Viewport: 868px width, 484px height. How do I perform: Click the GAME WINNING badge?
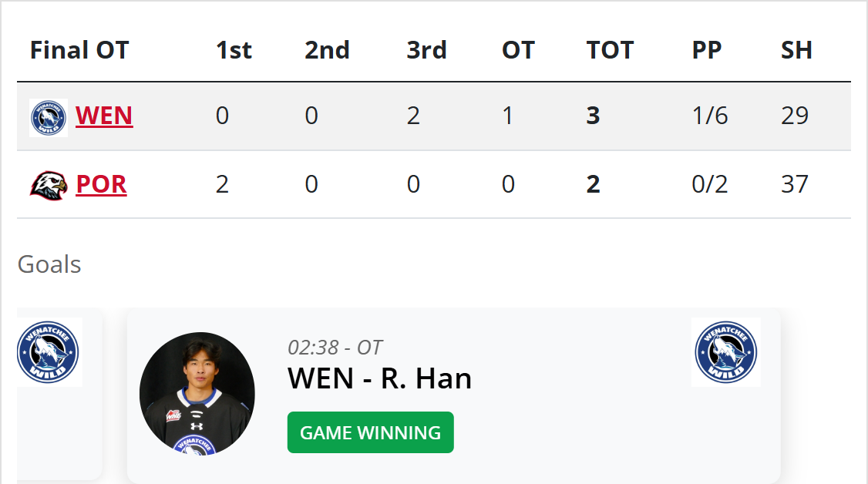pyautogui.click(x=370, y=432)
